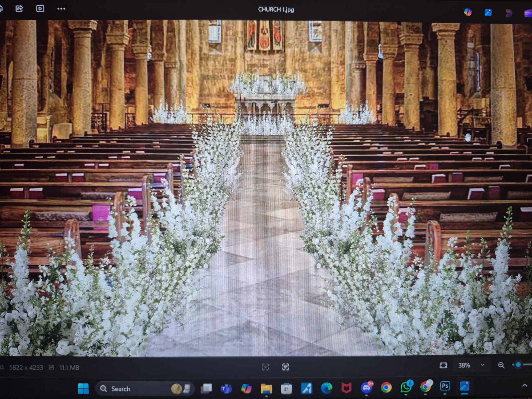532x399 pixels.
Task: Open Copilot from the Photos title bar
Action: (x=468, y=12)
